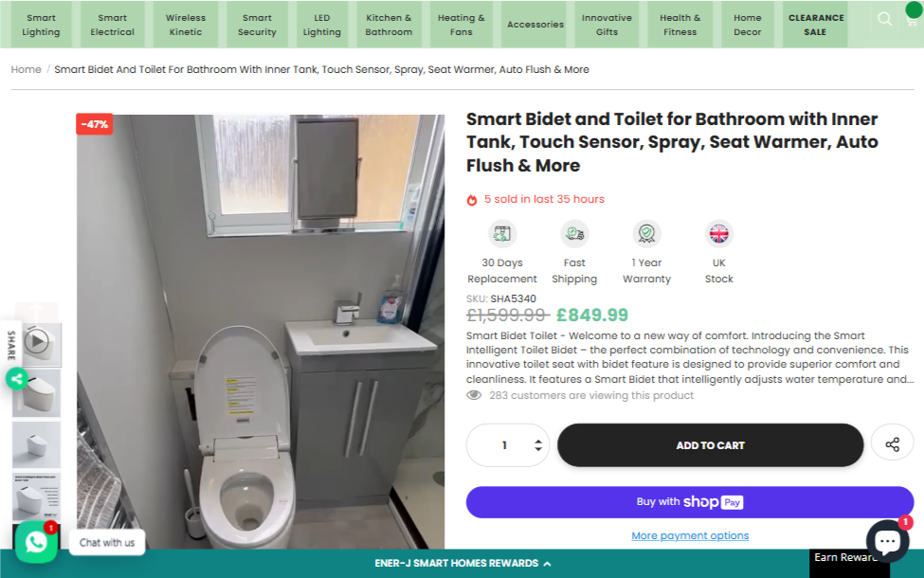Click the 30 Days Replacement icon
The width and height of the screenshot is (924, 578).
point(502,233)
